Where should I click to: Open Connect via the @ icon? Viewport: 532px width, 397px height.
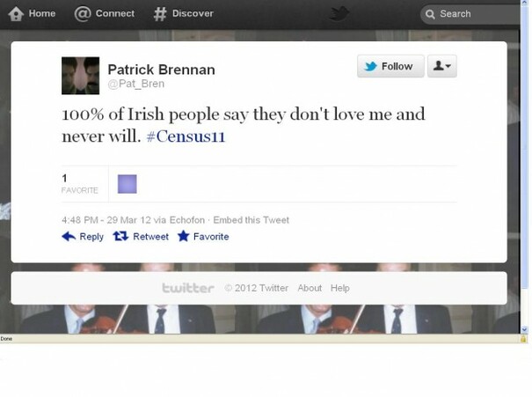coord(83,14)
